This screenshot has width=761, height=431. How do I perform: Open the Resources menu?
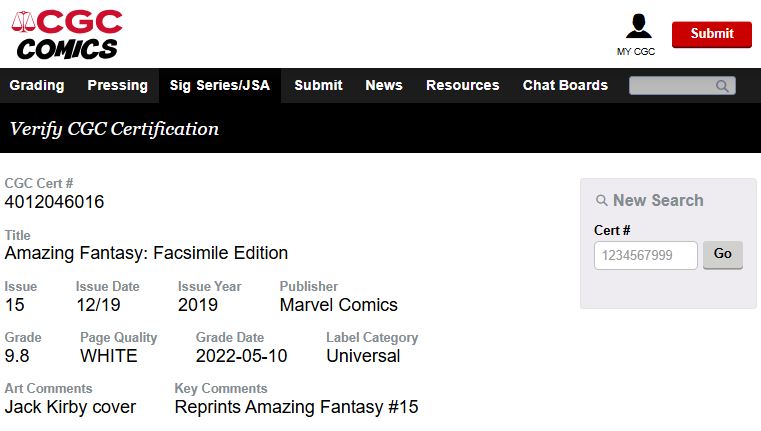pos(462,86)
